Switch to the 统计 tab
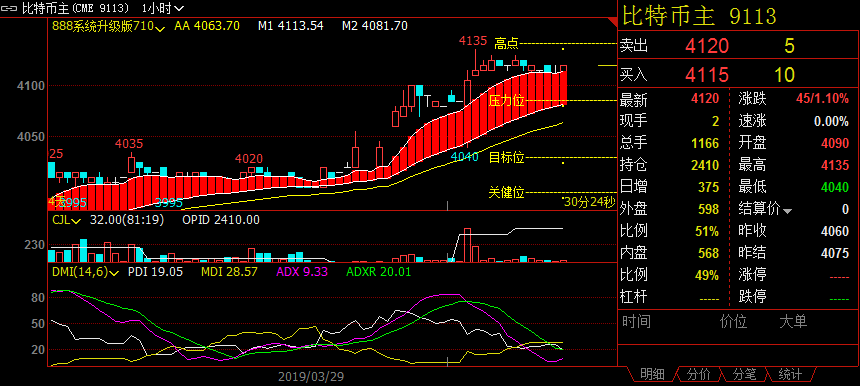Viewport: 860px width, 386px height. [790, 374]
